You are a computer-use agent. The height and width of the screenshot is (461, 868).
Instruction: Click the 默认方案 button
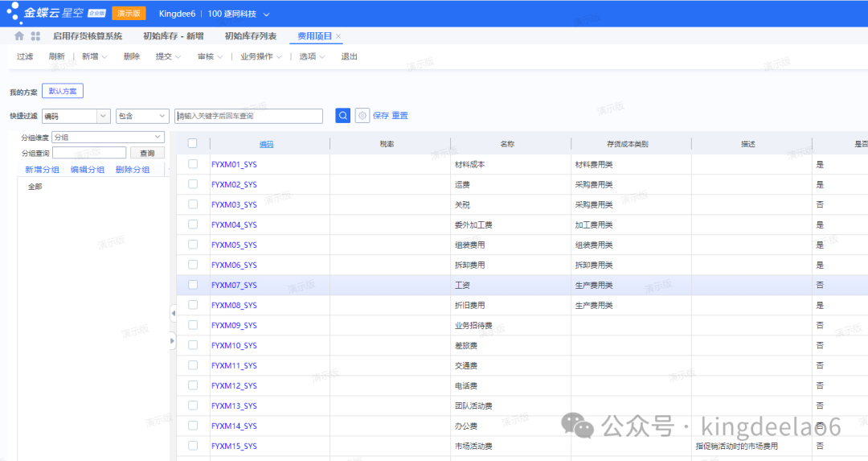tap(63, 92)
